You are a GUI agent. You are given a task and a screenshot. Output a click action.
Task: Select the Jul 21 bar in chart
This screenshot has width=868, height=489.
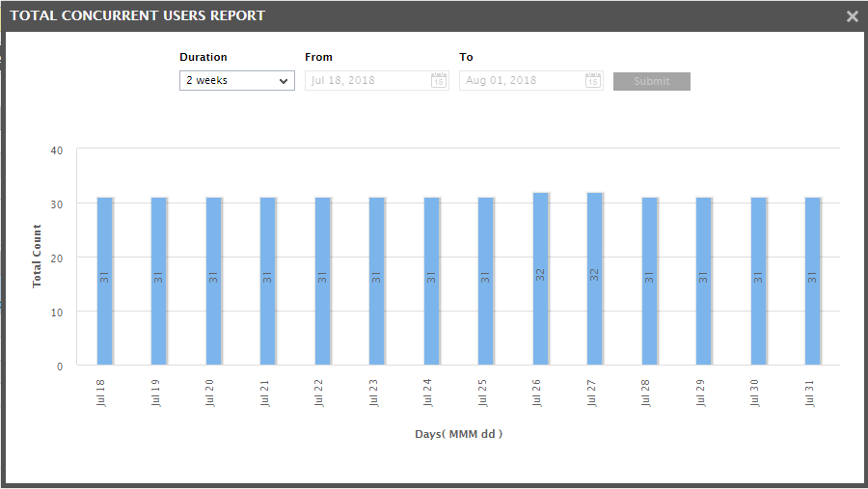pyautogui.click(x=268, y=282)
